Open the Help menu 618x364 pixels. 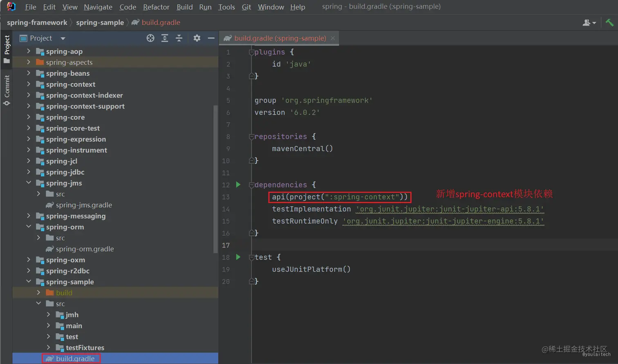298,7
